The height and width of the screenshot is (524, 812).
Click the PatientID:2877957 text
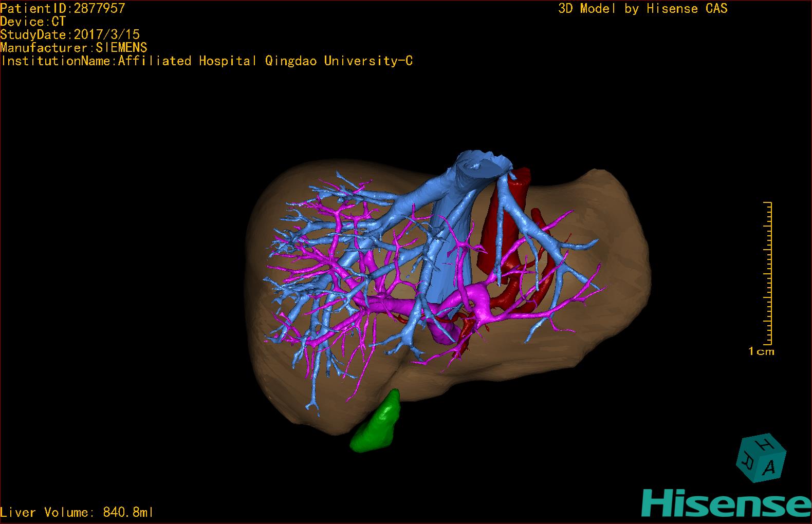[x=63, y=8]
